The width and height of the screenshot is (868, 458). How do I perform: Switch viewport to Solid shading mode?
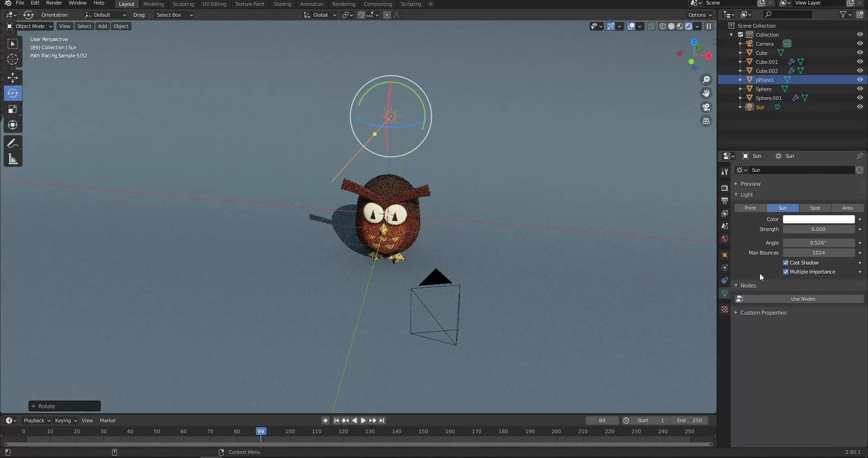[x=671, y=27]
